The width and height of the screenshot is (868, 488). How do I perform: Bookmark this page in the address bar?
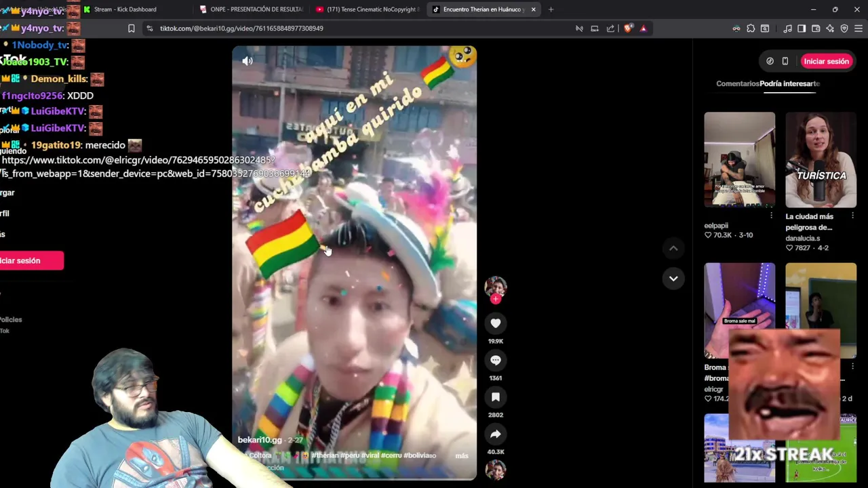131,28
